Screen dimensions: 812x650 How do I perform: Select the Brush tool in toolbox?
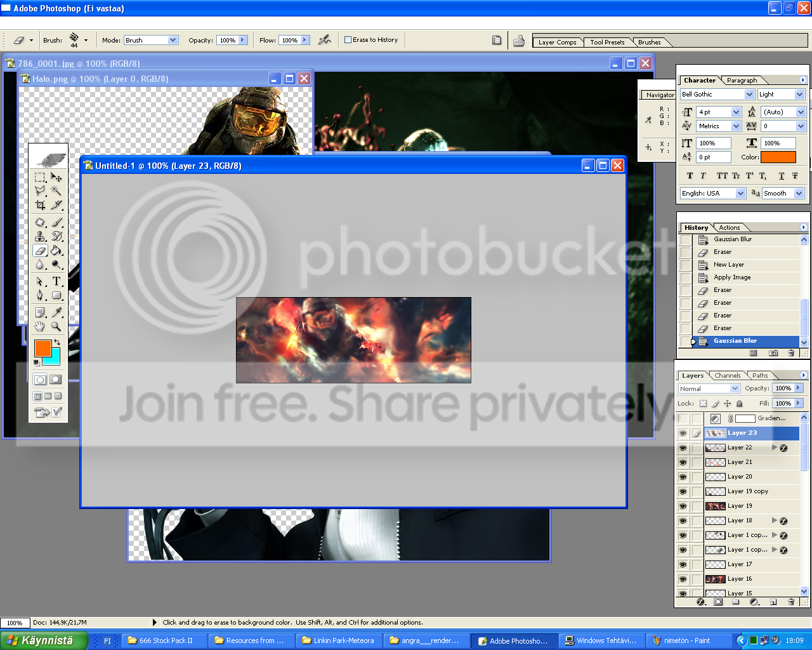coord(56,222)
